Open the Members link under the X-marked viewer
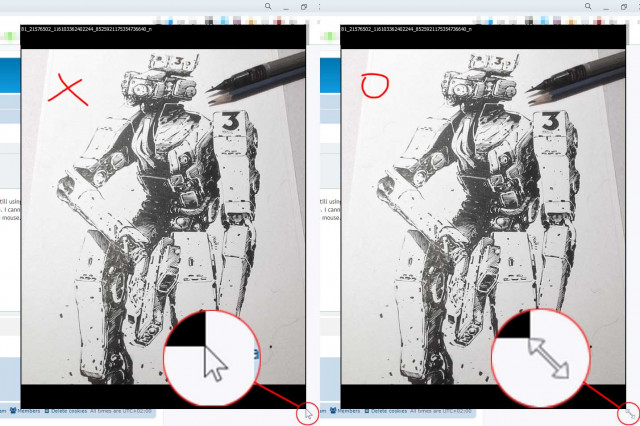Screen dimensions: 640x426 pos(29,411)
